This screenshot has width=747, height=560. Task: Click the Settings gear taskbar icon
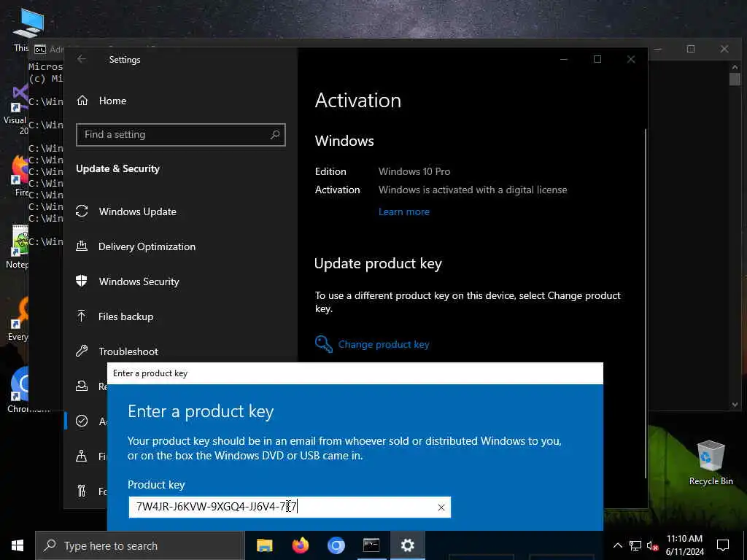(407, 545)
